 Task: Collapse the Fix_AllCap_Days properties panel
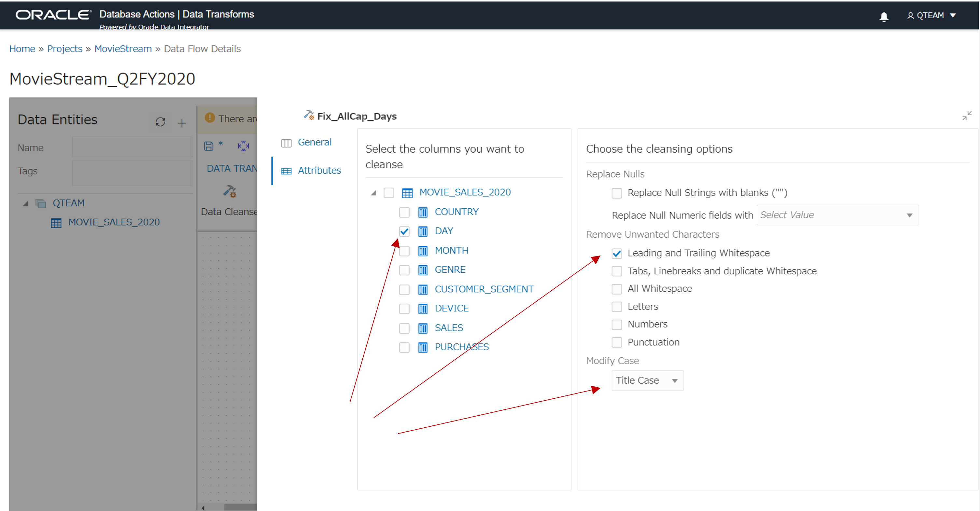[x=966, y=116]
